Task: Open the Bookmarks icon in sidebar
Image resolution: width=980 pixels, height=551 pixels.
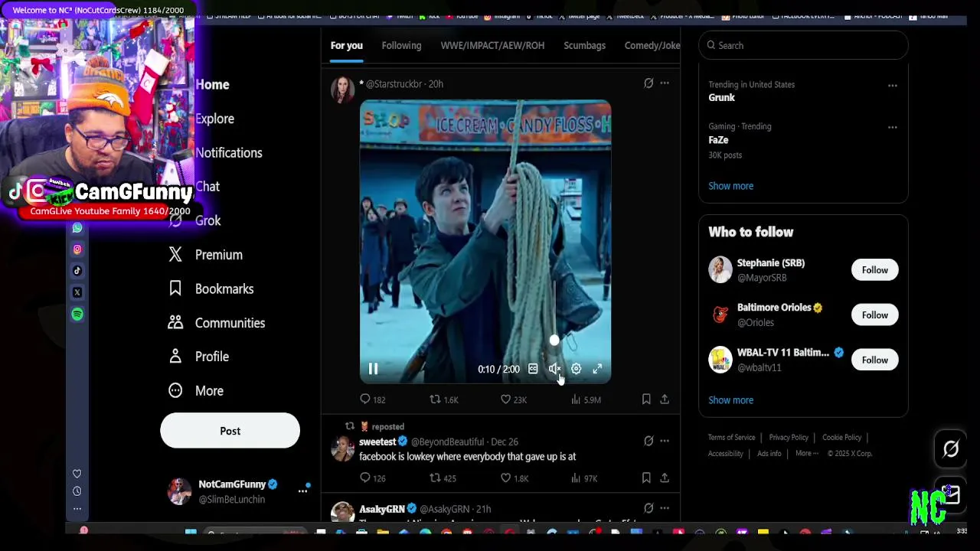Action: pyautogui.click(x=175, y=289)
